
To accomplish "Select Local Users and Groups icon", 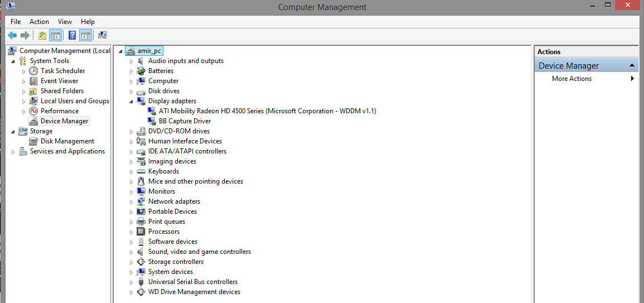I will point(33,101).
